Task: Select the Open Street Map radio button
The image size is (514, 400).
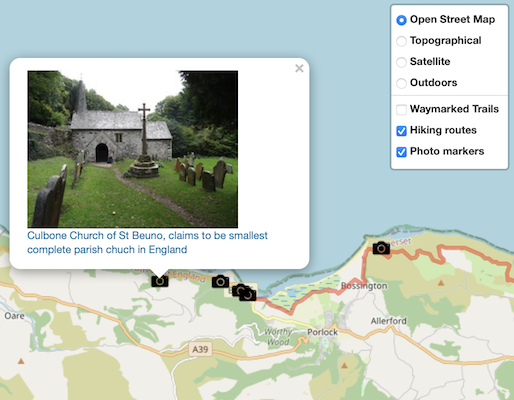Action: [401, 20]
